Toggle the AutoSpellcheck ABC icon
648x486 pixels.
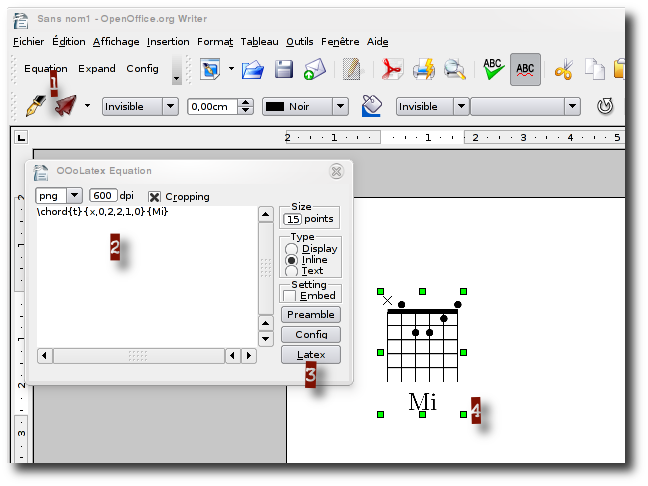coord(525,69)
